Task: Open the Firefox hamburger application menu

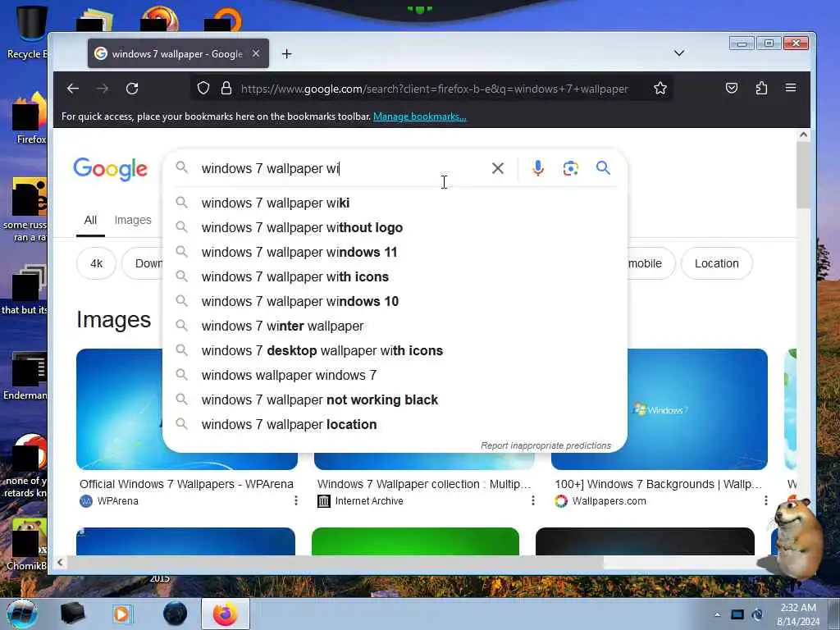Action: pos(790,88)
